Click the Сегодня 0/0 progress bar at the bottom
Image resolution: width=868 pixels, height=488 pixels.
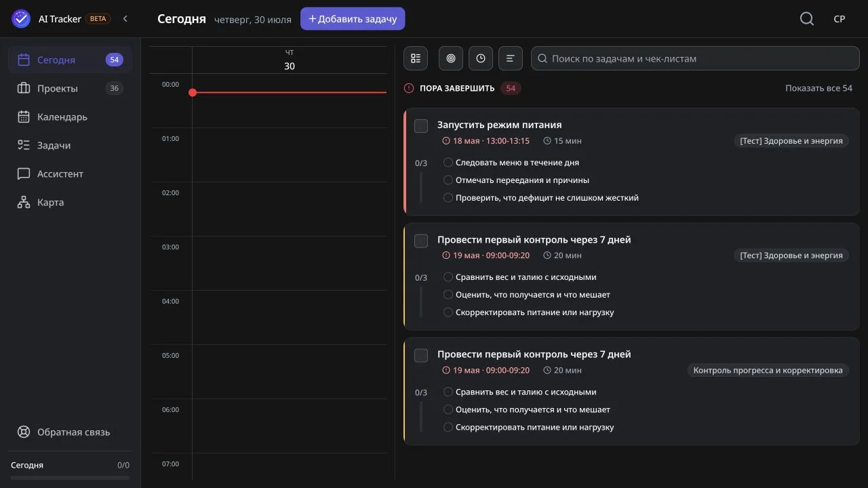pyautogui.click(x=70, y=477)
